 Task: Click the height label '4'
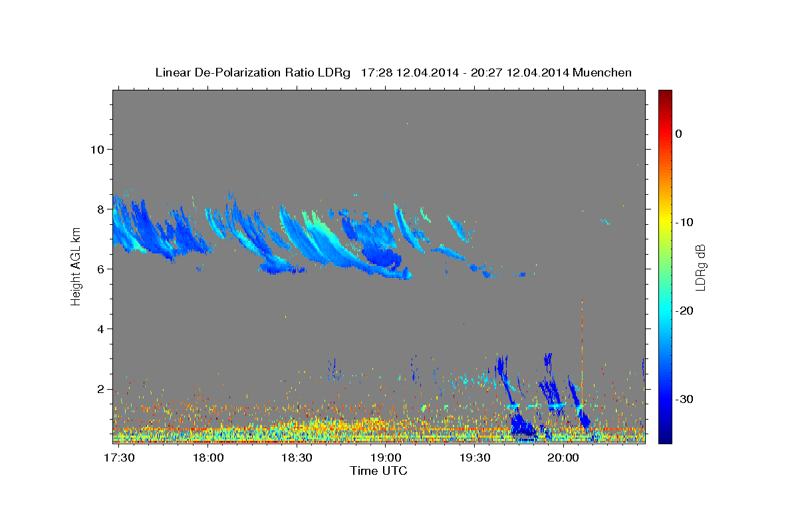point(100,329)
